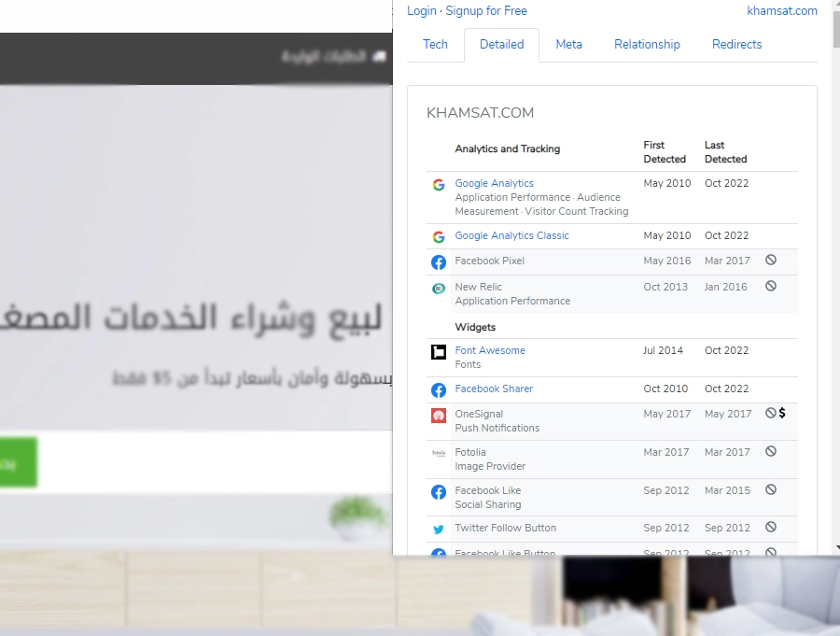Click the Jan 2016 date for New Relic
The height and width of the screenshot is (636, 840).
click(725, 287)
